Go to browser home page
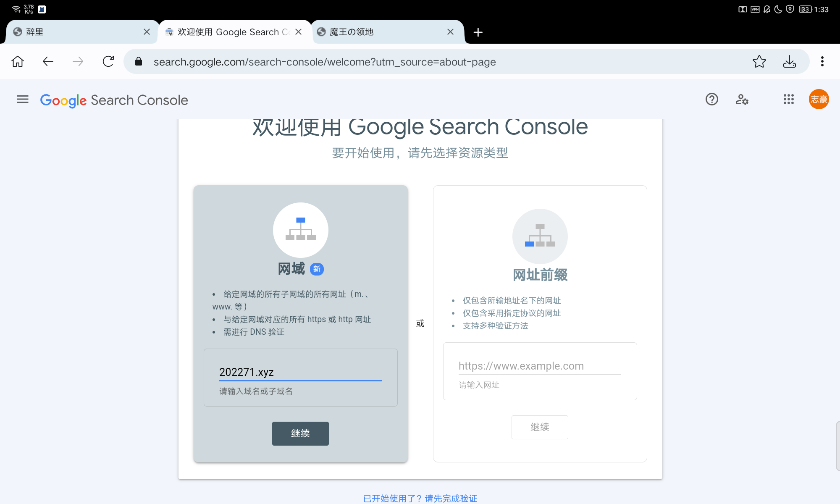This screenshot has height=504, width=840. (x=18, y=62)
